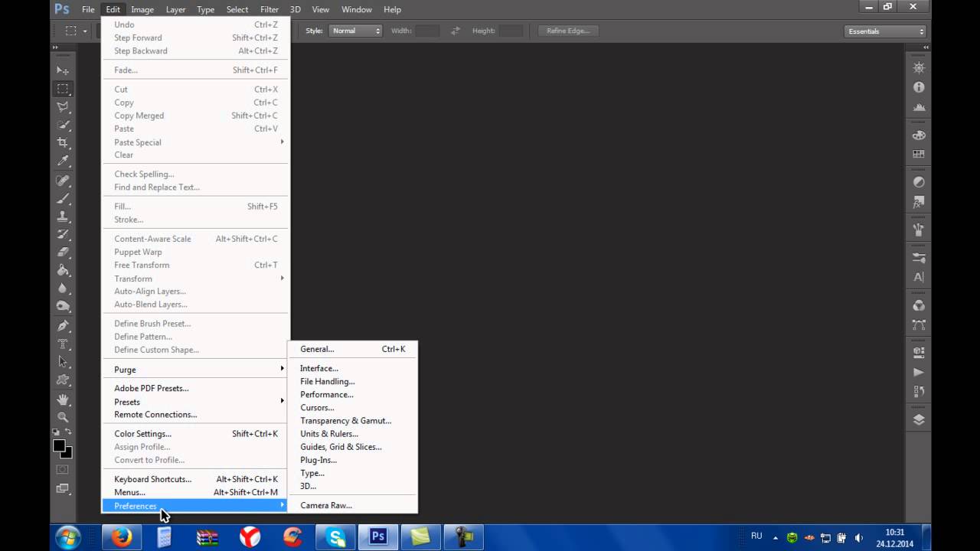Open the Navigator panel icon
This screenshot has height=551, width=980.
pos(919,68)
